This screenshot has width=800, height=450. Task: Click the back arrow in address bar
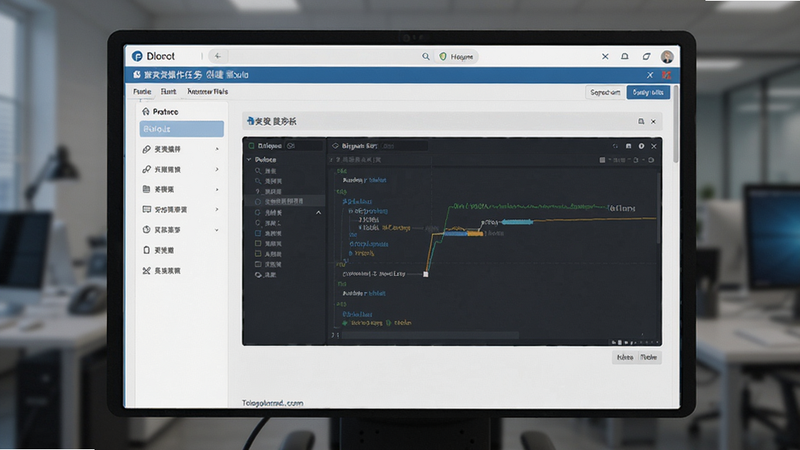click(x=218, y=56)
